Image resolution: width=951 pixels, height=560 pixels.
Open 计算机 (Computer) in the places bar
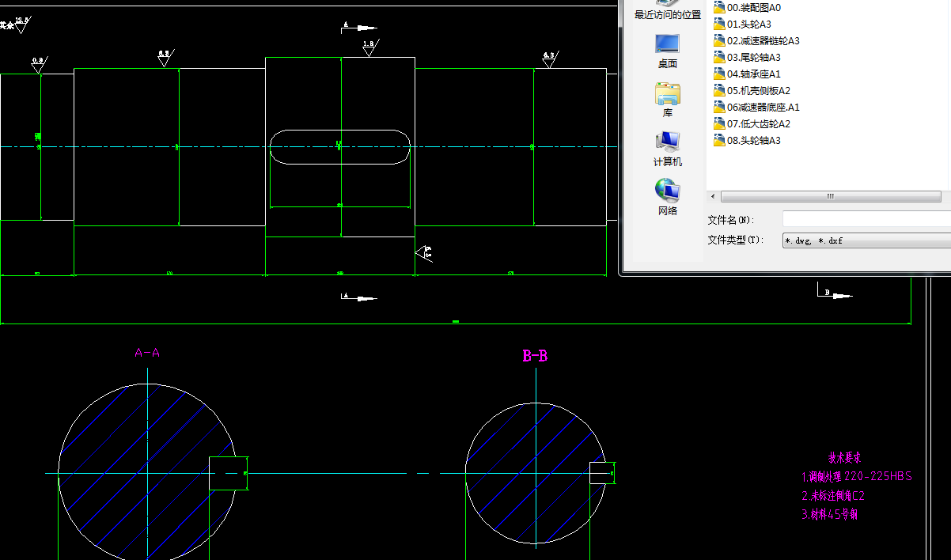click(x=667, y=149)
